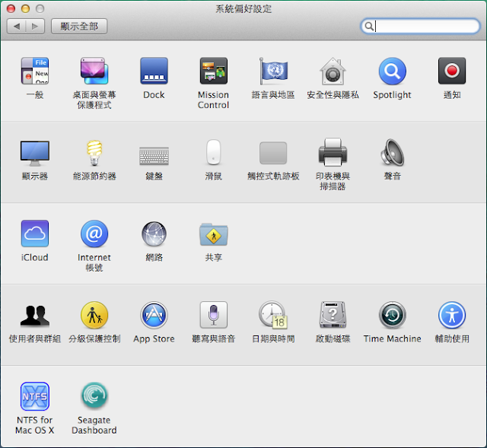Go forward with the right arrow button
The image size is (487, 448).
pos(35,27)
